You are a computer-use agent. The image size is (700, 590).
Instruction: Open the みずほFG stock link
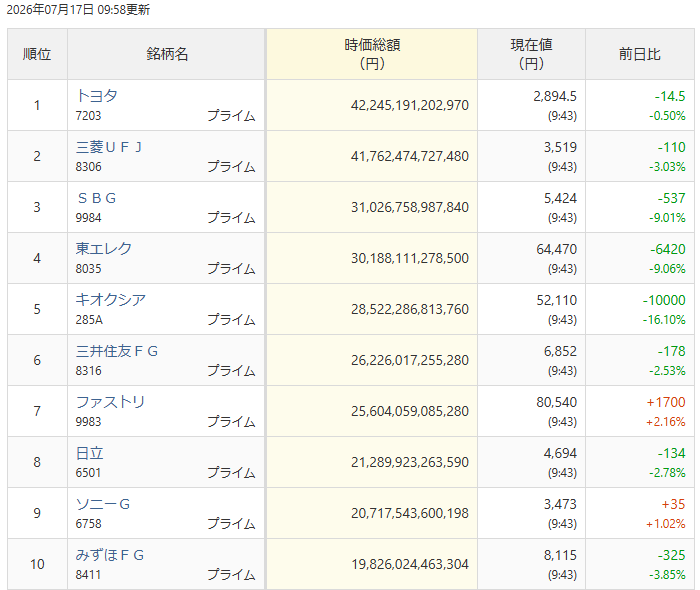pos(110,555)
